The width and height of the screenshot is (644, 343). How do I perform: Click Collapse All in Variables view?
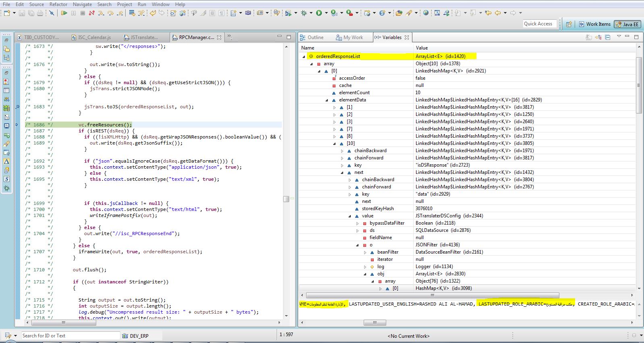pyautogui.click(x=608, y=37)
